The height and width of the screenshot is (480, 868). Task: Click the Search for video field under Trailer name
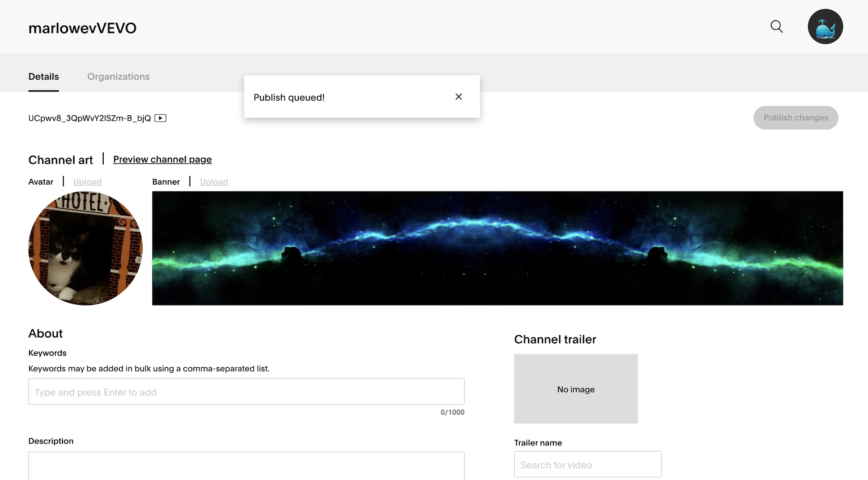click(x=587, y=464)
